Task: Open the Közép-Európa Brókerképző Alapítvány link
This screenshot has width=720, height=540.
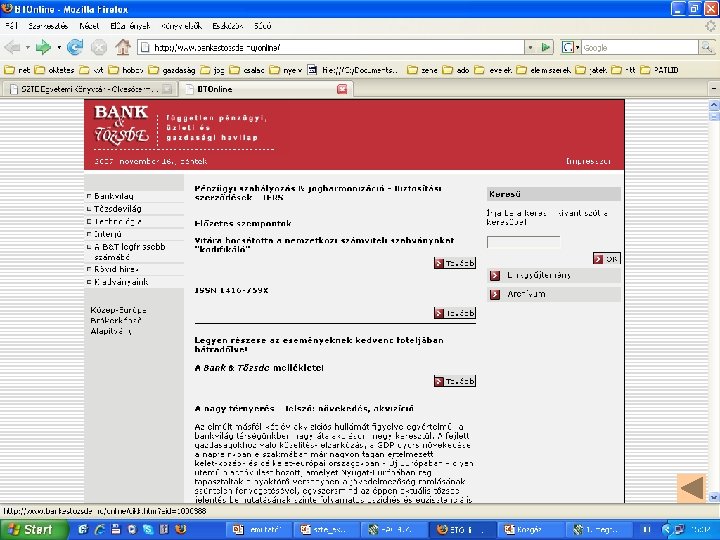Action: coord(118,321)
